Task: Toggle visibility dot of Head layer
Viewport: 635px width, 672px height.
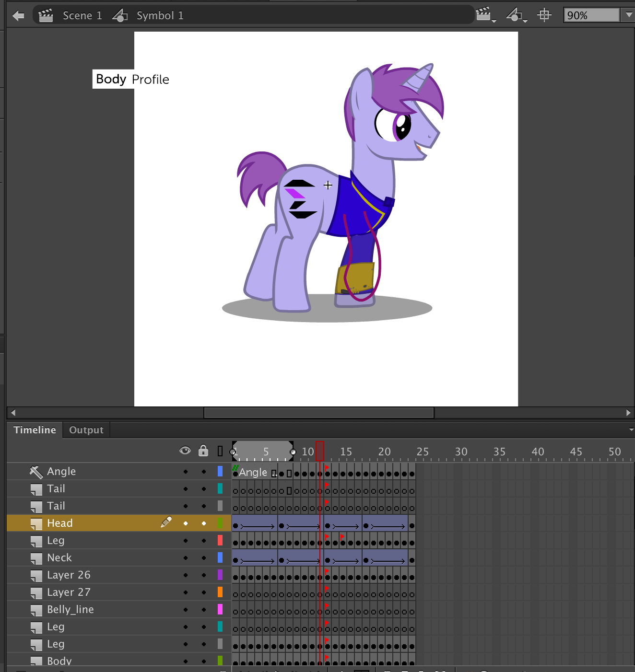Action: 186,523
